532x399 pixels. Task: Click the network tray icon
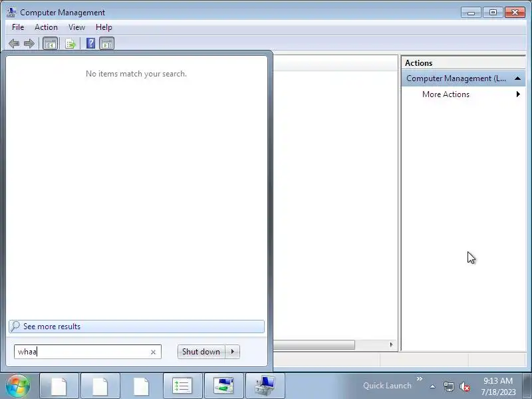448,386
